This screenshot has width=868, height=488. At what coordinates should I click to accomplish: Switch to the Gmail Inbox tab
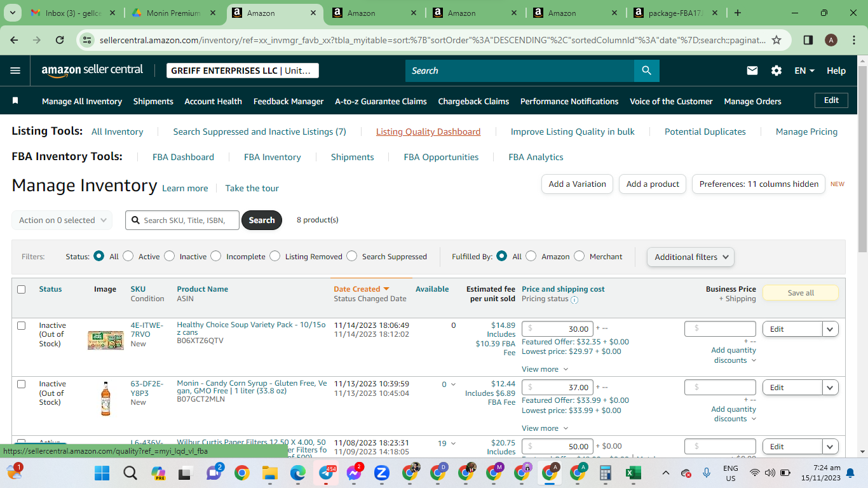74,13
